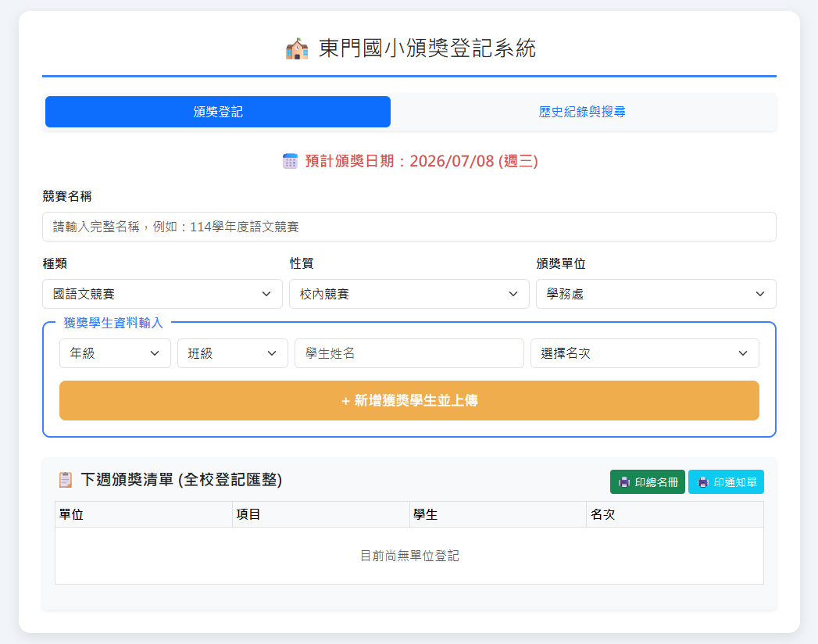Click the 獲獎學生資料輸入 legend text

(x=113, y=323)
